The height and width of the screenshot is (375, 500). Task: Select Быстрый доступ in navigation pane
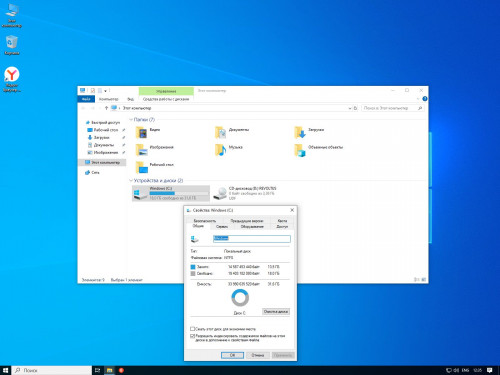click(103, 123)
